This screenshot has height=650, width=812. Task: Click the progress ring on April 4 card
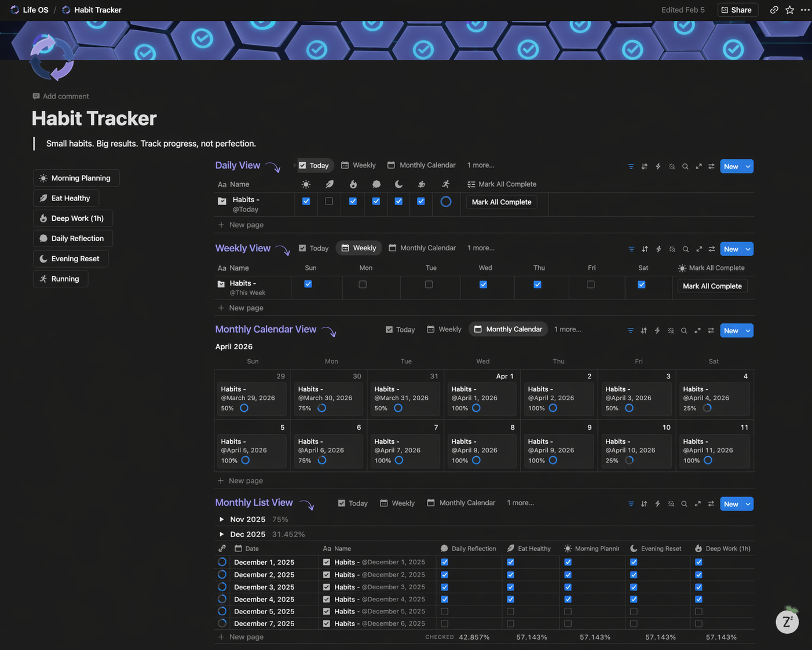707,408
